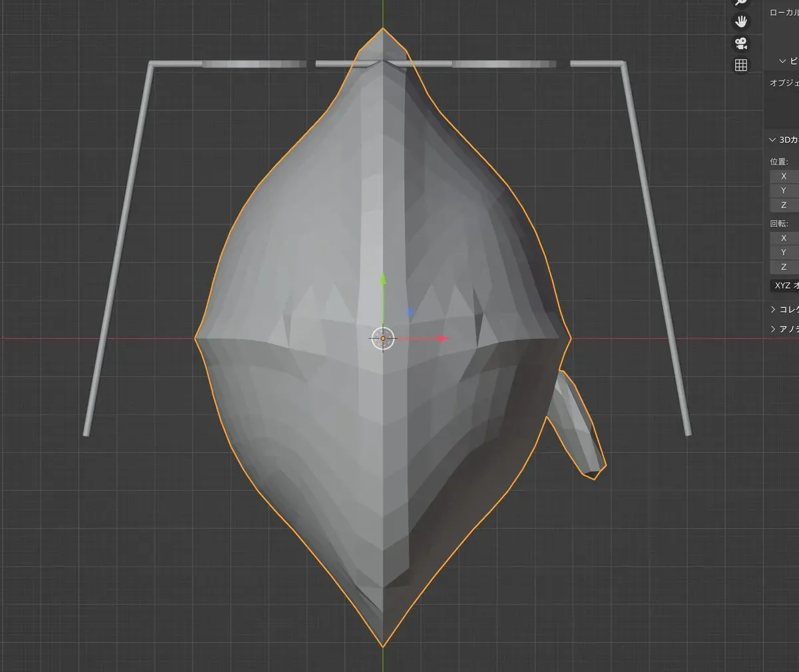799x672 pixels.
Task: Click the 位置: label
Action: pyautogui.click(x=779, y=162)
